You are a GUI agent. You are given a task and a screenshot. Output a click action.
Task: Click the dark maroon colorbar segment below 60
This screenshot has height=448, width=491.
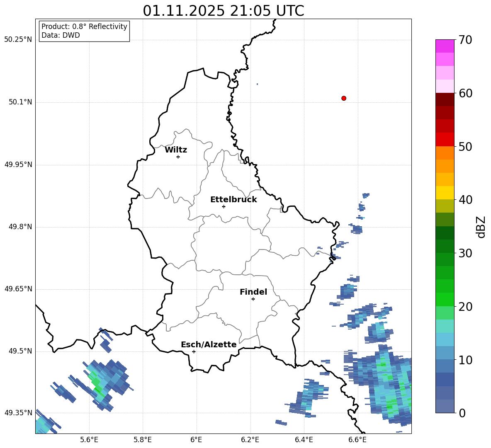tap(445, 99)
